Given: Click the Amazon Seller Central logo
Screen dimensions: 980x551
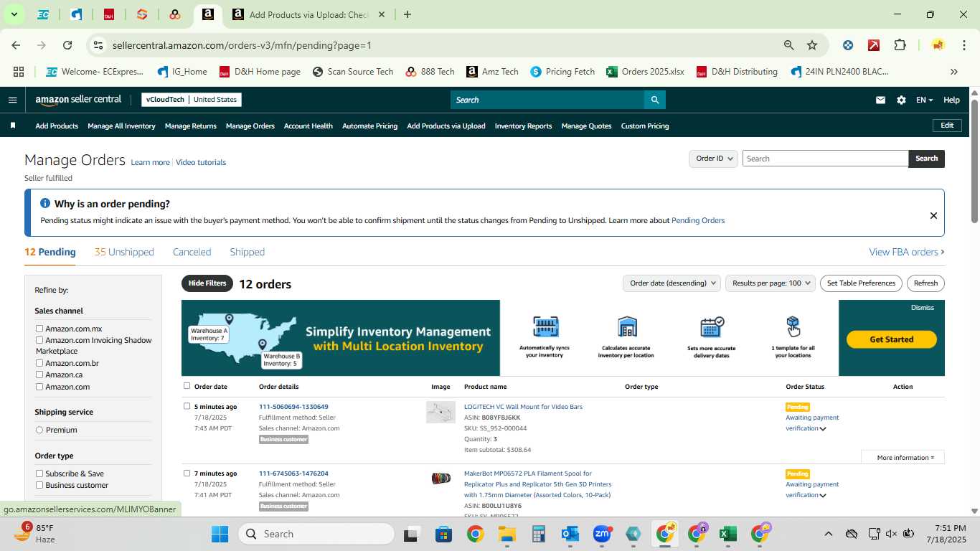Looking at the screenshot, I should 78,100.
